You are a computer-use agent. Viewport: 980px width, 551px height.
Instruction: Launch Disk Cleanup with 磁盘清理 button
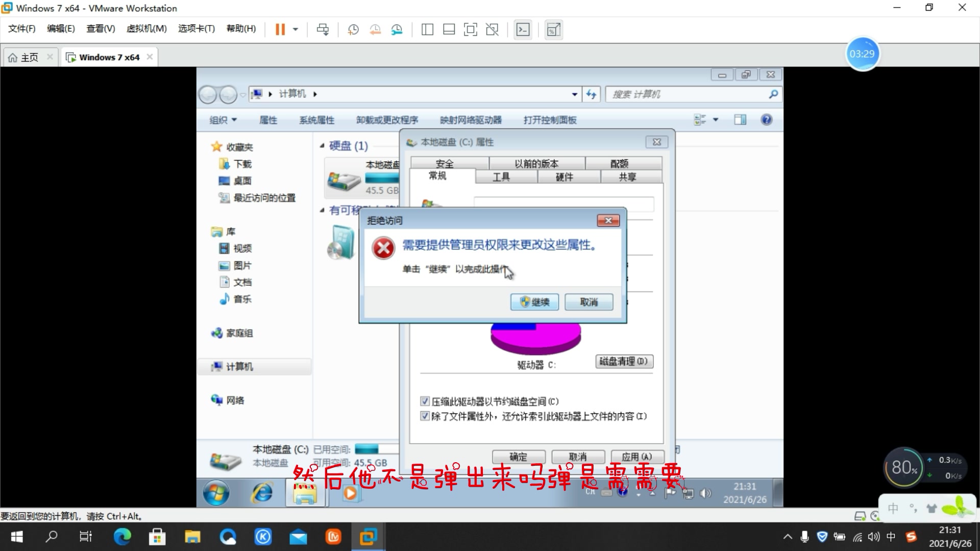tap(624, 361)
